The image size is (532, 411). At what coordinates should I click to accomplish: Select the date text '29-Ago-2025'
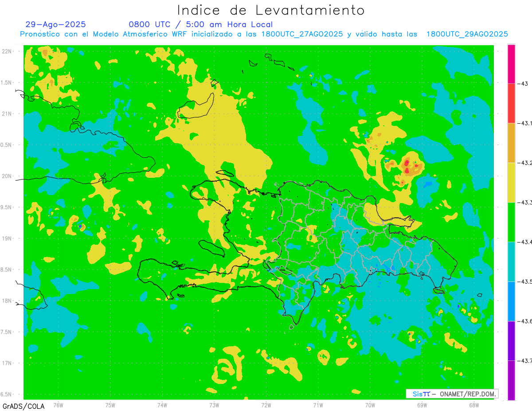point(56,24)
